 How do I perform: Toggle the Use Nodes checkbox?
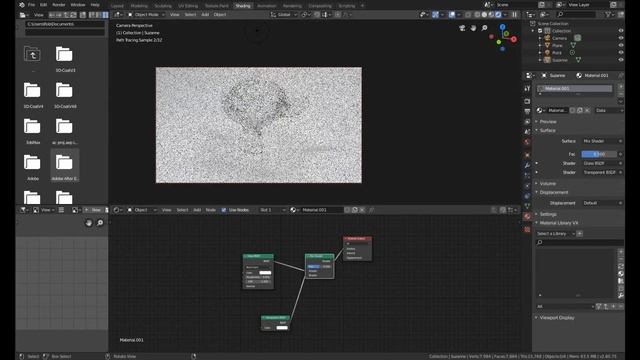(224, 210)
